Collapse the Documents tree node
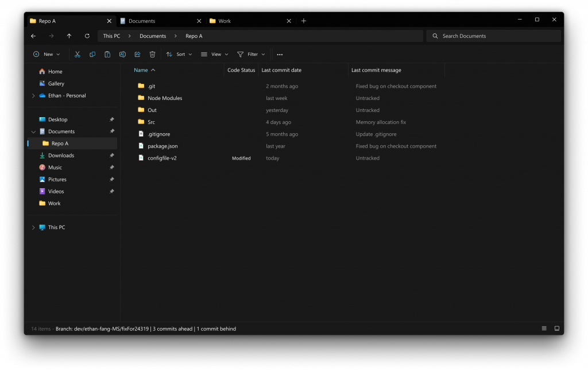 pyautogui.click(x=33, y=132)
